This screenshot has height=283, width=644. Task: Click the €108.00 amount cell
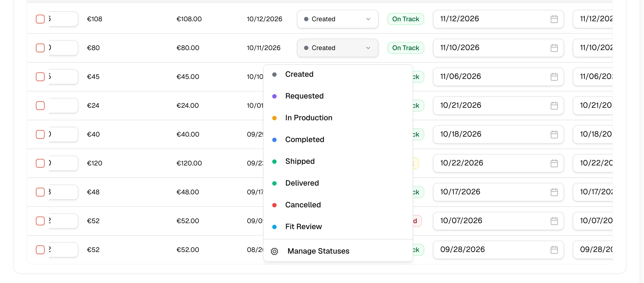tap(189, 19)
